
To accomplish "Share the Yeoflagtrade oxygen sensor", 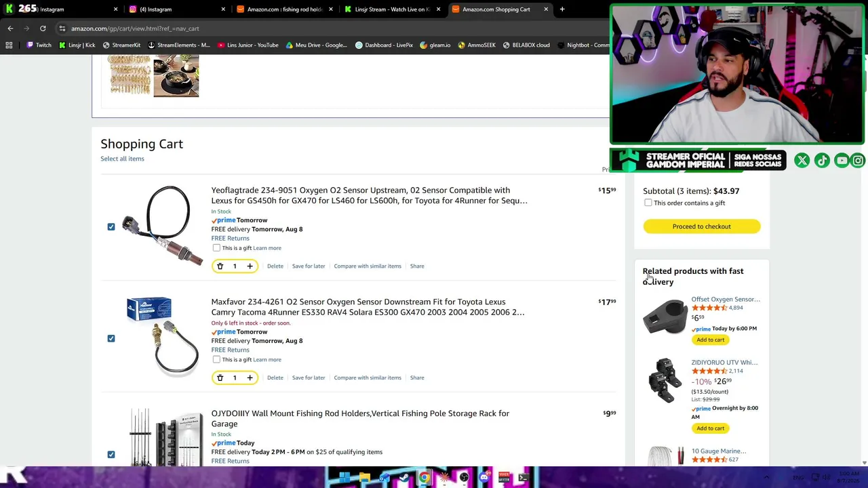I will [417, 266].
